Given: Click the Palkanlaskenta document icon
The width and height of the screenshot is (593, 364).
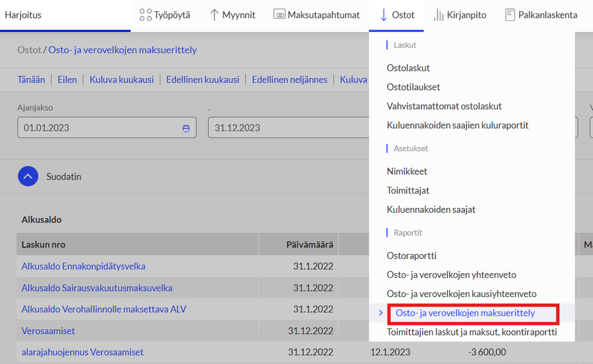Looking at the screenshot, I should [x=510, y=15].
